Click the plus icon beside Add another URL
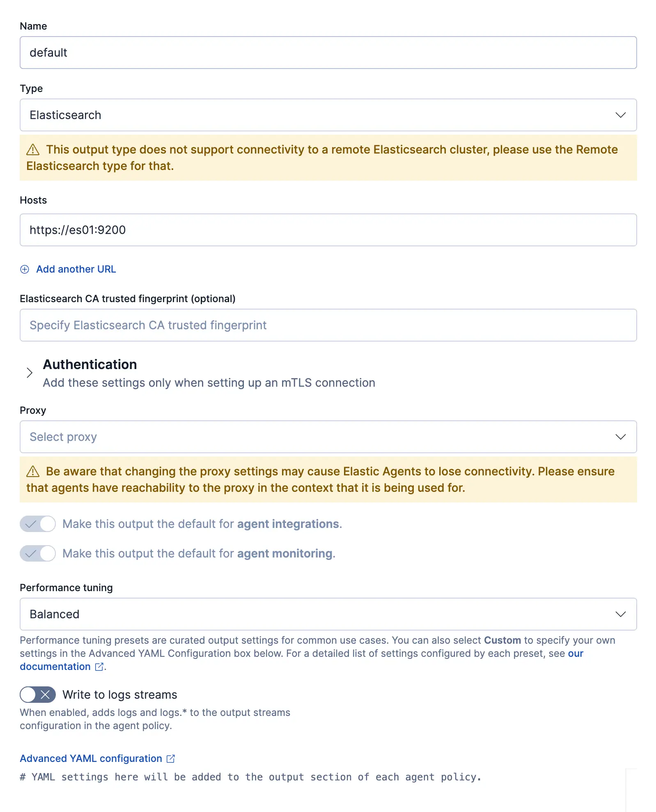656x812 pixels. coord(25,269)
